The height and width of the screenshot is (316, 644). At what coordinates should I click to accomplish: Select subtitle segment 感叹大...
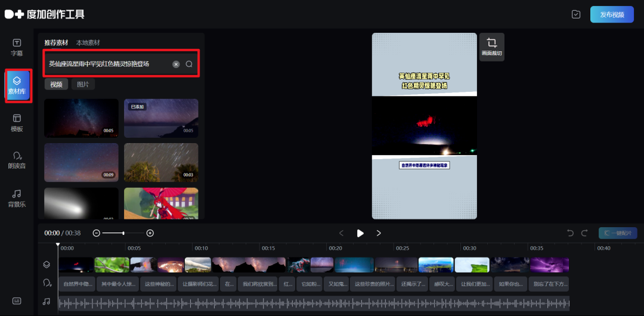point(442,284)
